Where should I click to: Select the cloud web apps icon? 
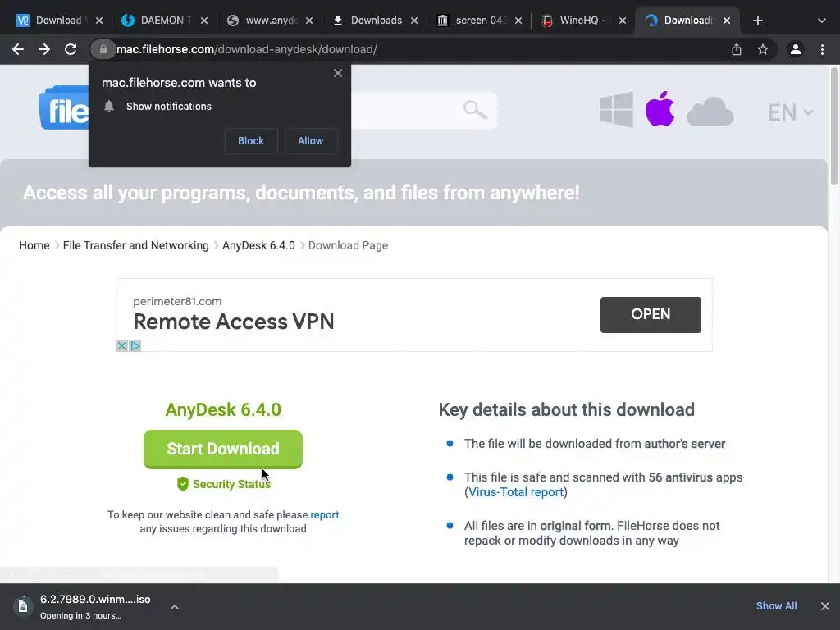(x=710, y=112)
